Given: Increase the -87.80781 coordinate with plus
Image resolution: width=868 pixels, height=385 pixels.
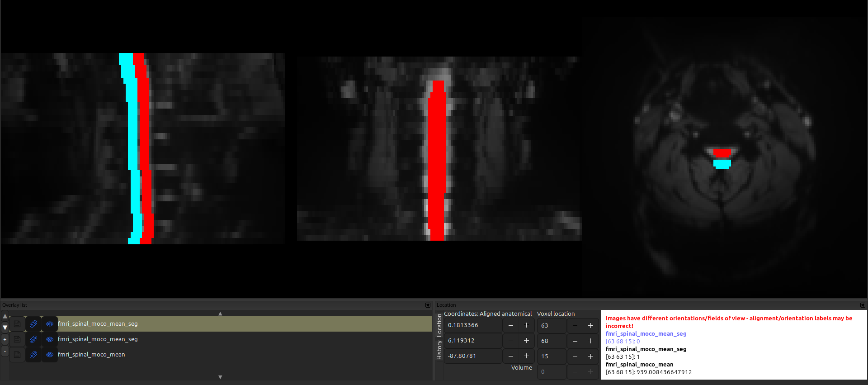Looking at the screenshot, I should pos(526,356).
